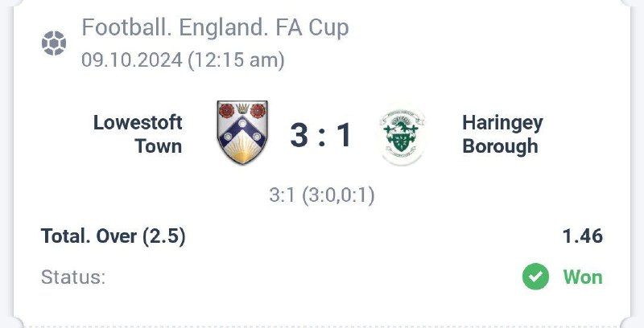
Task: Open the Football. England. FA Cup league title
Action: (x=215, y=28)
